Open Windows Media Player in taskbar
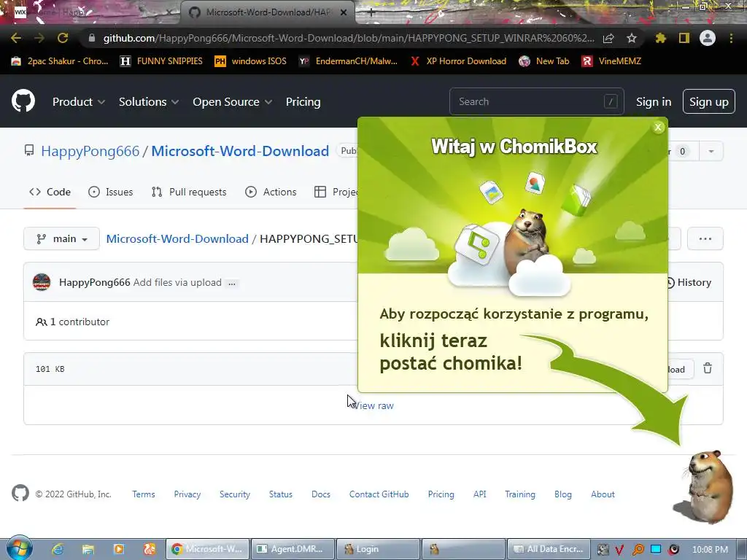 pos(119,549)
